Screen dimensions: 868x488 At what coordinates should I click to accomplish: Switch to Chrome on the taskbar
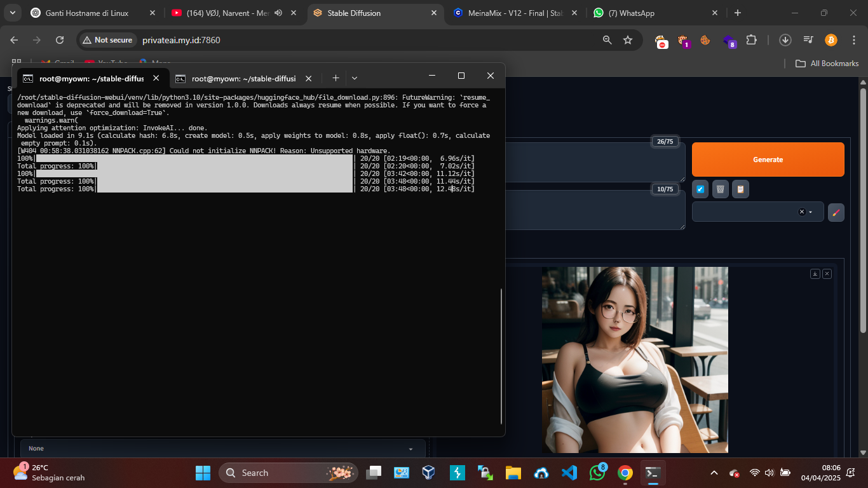[625, 473]
